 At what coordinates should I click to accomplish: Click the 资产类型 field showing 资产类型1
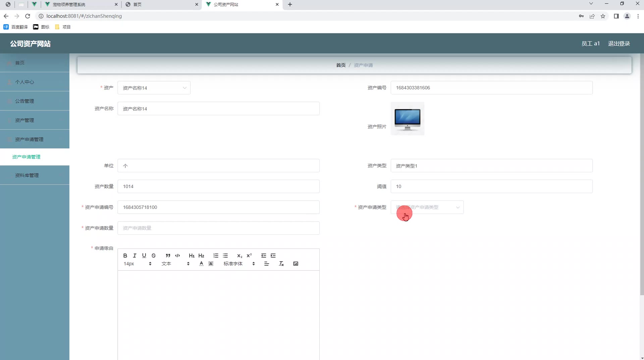tap(491, 166)
